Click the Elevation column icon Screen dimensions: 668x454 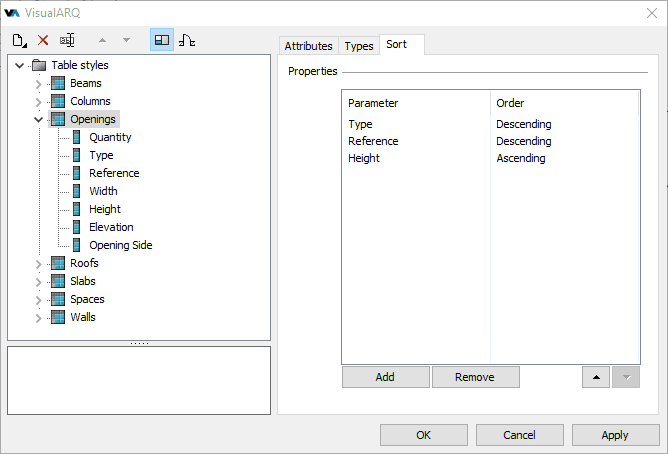coord(77,227)
